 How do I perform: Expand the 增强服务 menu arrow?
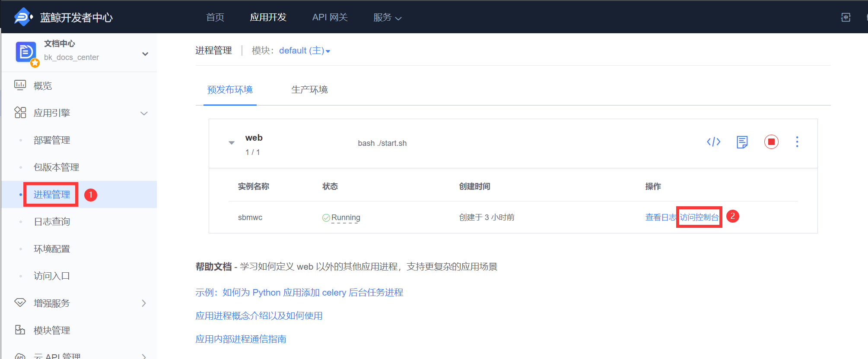pyautogui.click(x=144, y=303)
